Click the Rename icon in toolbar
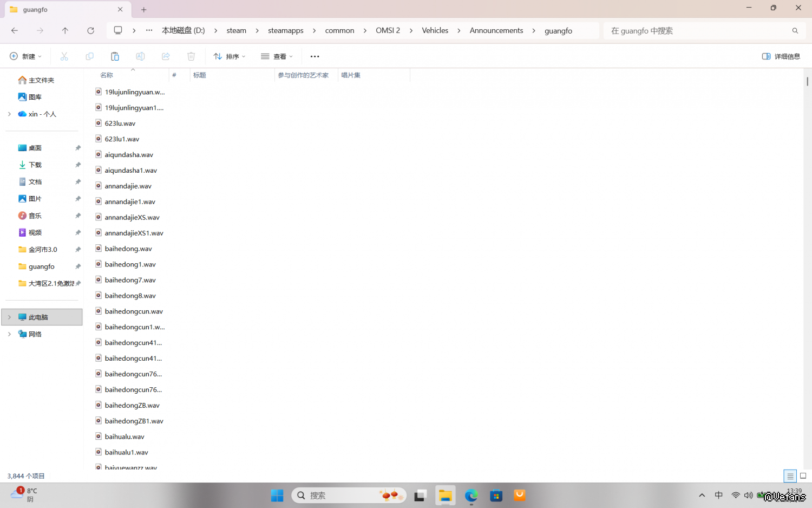This screenshot has width=812, height=508. 140,56
